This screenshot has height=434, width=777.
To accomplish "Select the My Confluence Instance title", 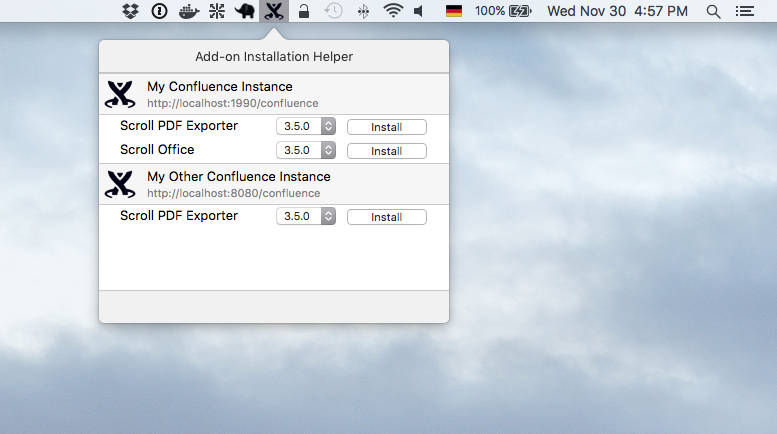I will tap(220, 87).
